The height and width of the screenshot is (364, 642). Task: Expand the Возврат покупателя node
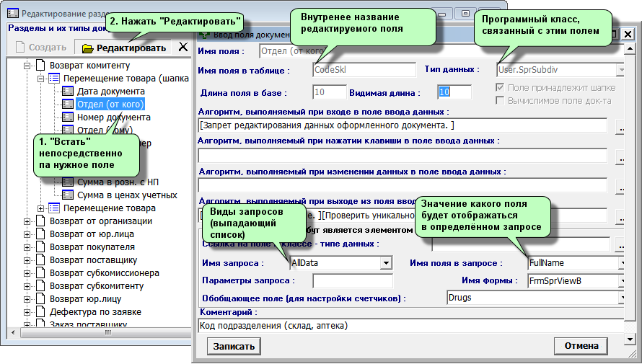click(27, 247)
